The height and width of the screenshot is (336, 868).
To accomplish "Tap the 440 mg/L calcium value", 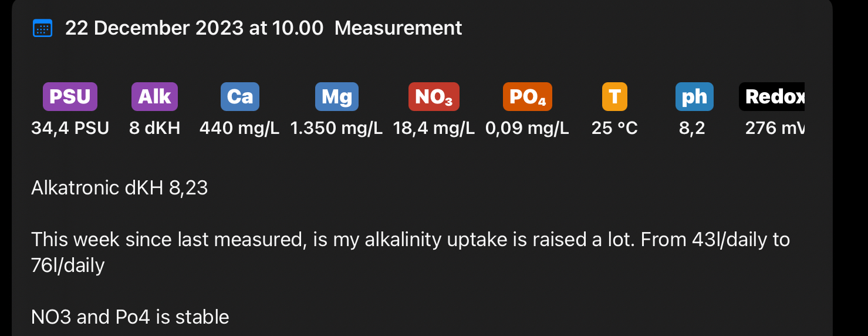I will tap(239, 128).
